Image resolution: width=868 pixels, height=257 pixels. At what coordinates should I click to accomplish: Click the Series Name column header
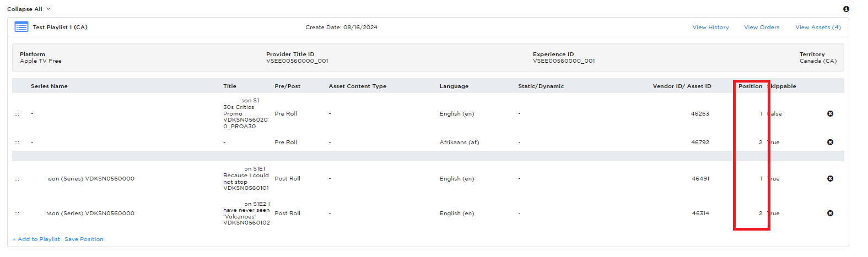(x=49, y=86)
